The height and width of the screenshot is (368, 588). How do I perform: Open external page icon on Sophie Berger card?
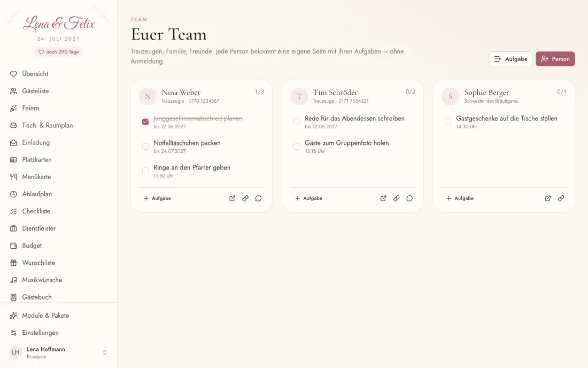click(548, 198)
